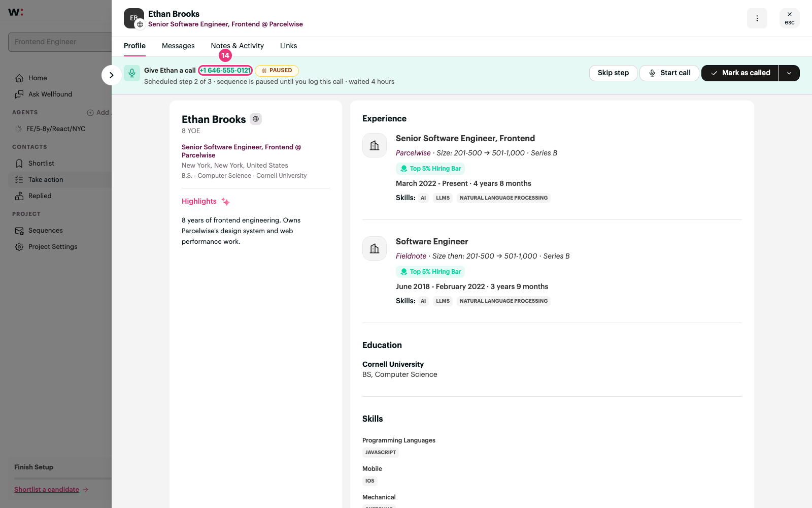Click the Project Settings gear icon
This screenshot has height=508, width=812.
[19, 247]
